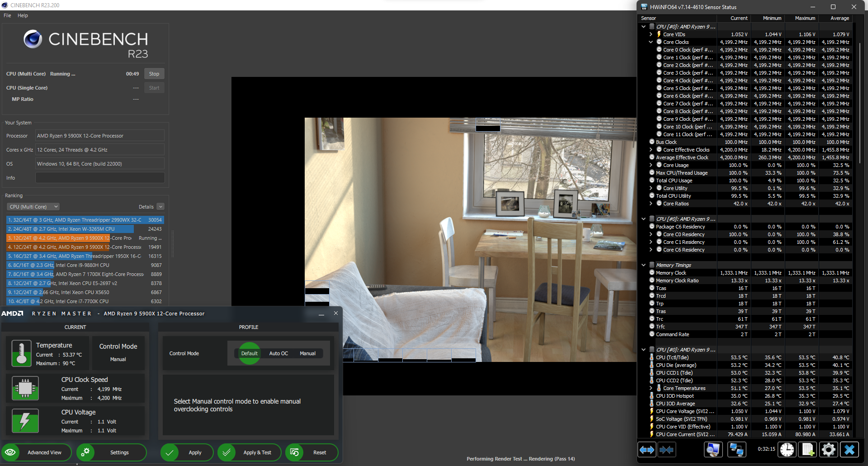The height and width of the screenshot is (466, 868).
Task: Expand the Core Effective Clocks row
Action: (x=651, y=150)
